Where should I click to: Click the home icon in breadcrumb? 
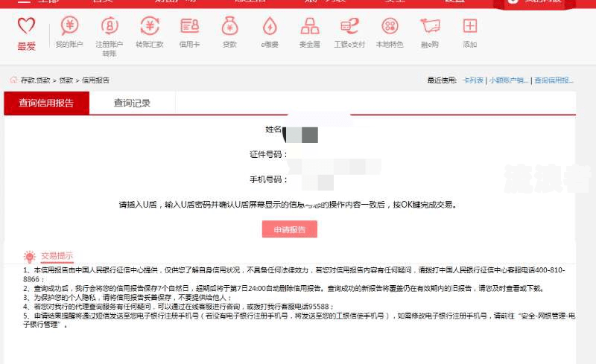13,80
